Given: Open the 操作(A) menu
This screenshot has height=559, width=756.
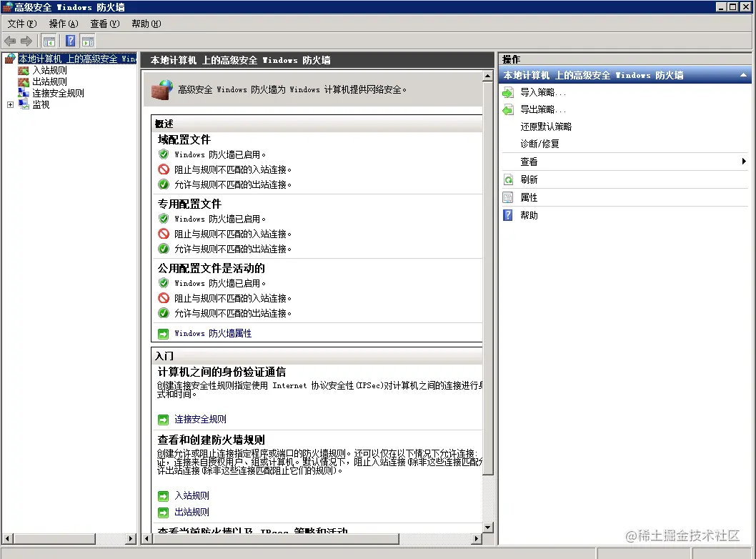Looking at the screenshot, I should pyautogui.click(x=63, y=24).
